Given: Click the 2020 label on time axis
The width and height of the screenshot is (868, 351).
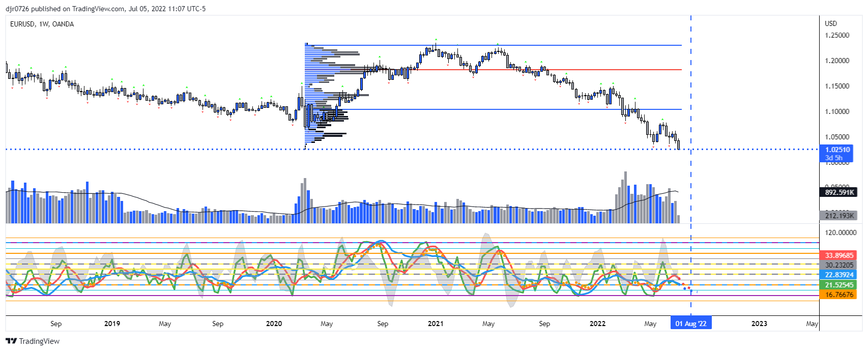Looking at the screenshot, I should (x=274, y=324).
